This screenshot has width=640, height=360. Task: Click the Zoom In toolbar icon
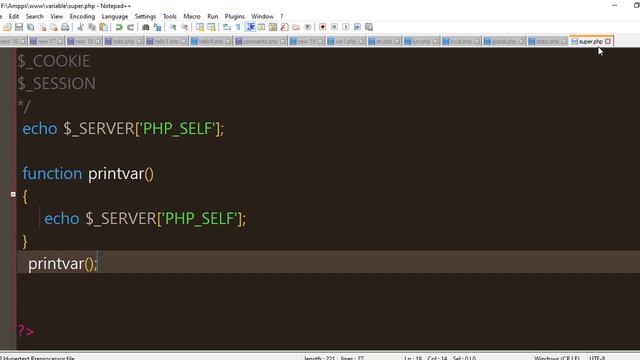[x=173, y=27]
